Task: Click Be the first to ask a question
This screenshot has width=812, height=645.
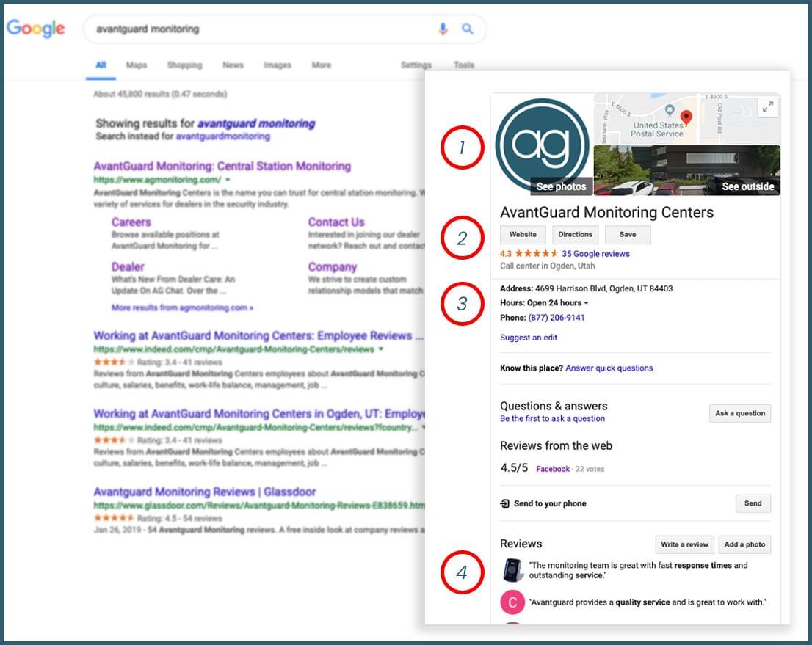Action: 552,418
